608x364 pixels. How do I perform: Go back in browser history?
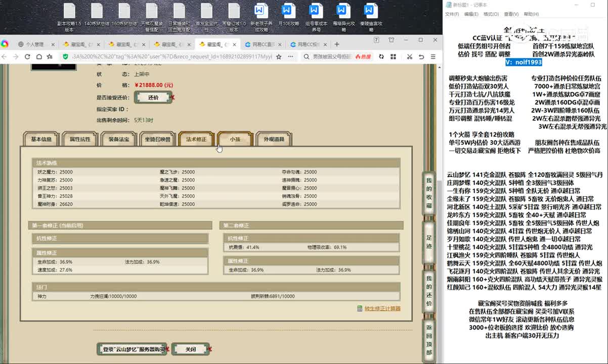(x=5, y=57)
